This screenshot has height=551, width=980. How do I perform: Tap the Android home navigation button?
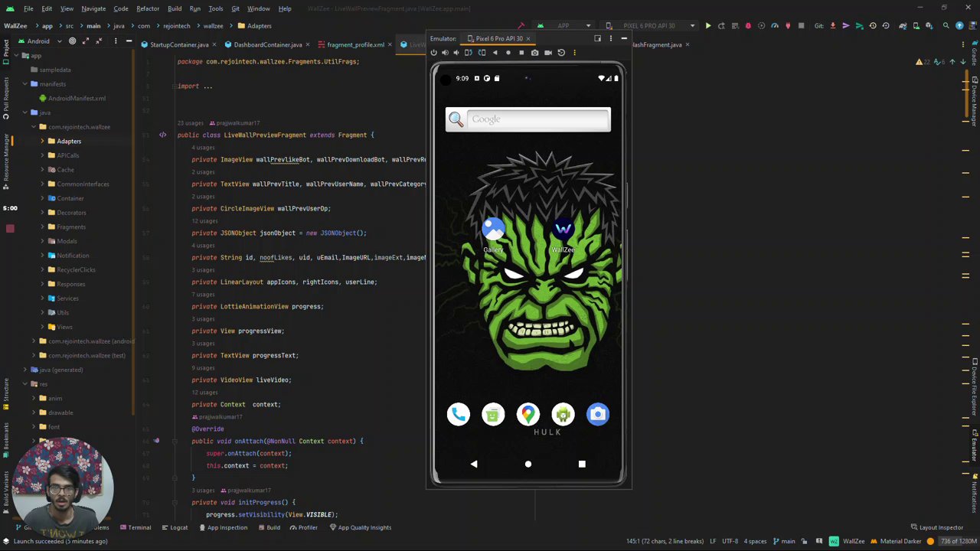[x=528, y=464]
